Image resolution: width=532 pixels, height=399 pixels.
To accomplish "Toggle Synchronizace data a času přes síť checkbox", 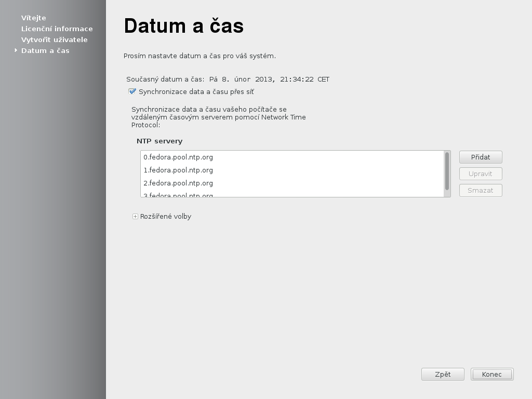I will 132,92.
